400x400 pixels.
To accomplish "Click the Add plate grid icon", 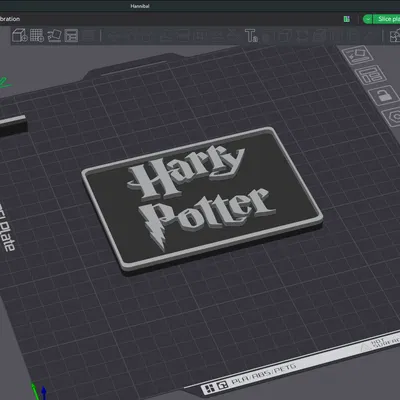I will [37, 35].
